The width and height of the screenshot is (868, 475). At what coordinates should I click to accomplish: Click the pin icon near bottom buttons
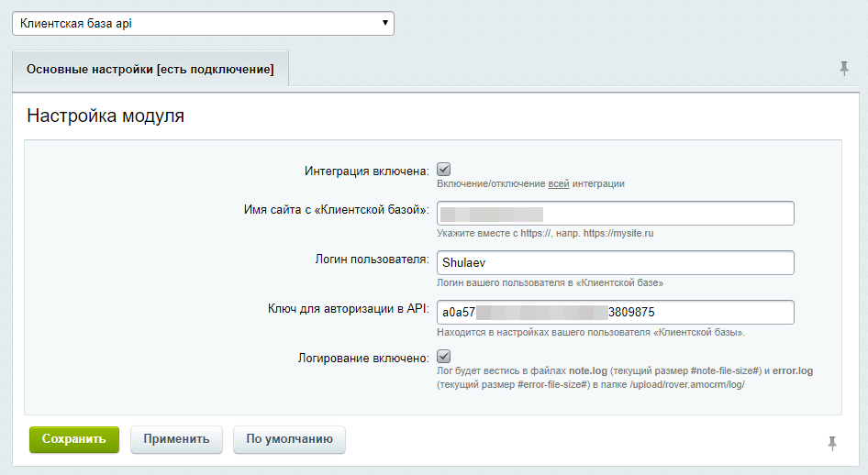[832, 443]
